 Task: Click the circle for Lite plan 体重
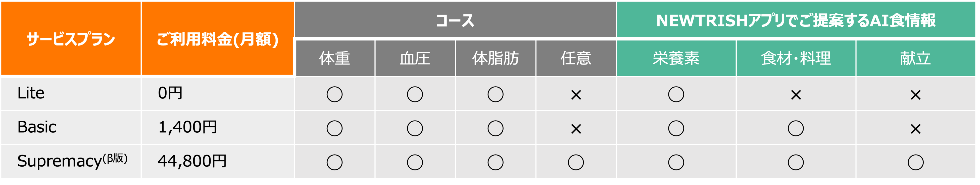334,94
